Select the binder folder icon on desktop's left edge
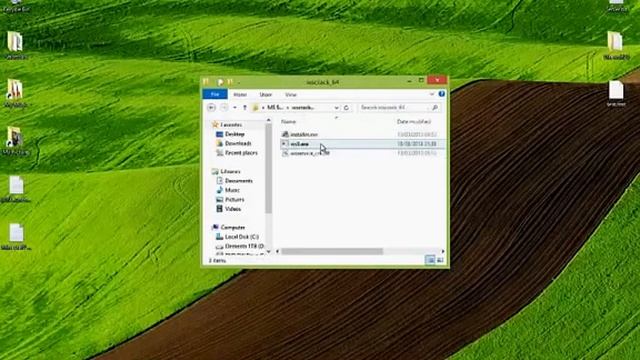 coord(15,42)
